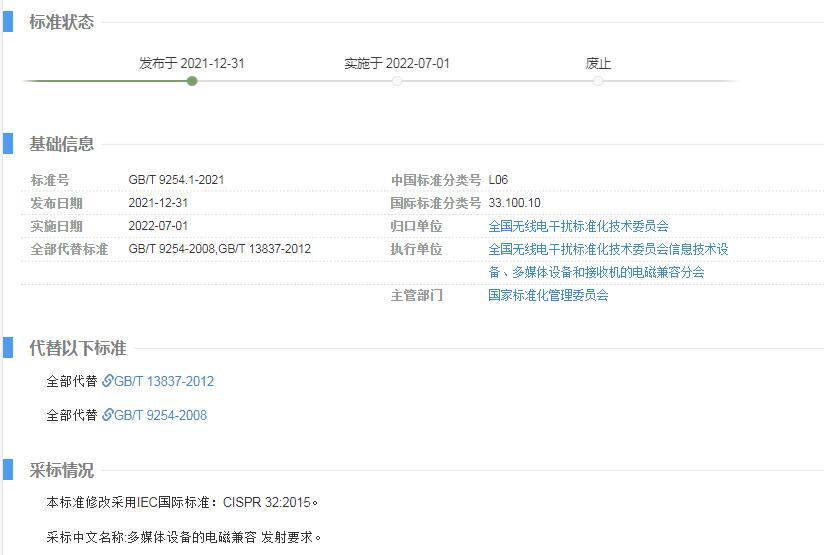The image size is (824, 555).
Task: Click the standard number GB/T 9254.1-2021
Action: click(x=176, y=180)
